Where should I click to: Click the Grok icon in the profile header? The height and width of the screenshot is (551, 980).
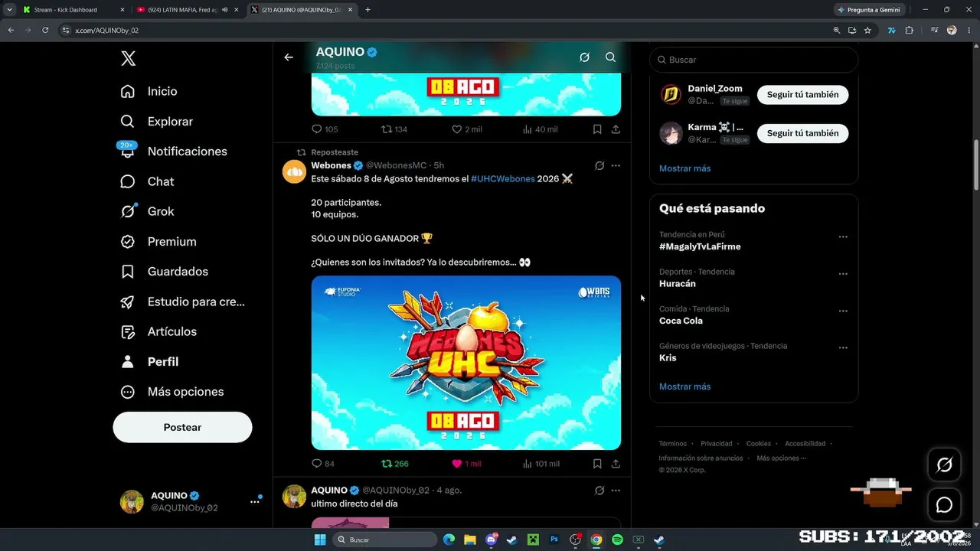(x=584, y=57)
